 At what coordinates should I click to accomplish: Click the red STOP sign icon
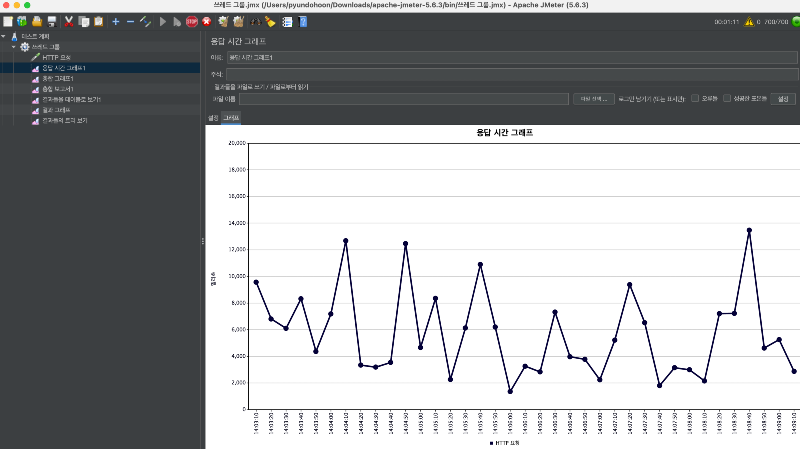tap(192, 21)
